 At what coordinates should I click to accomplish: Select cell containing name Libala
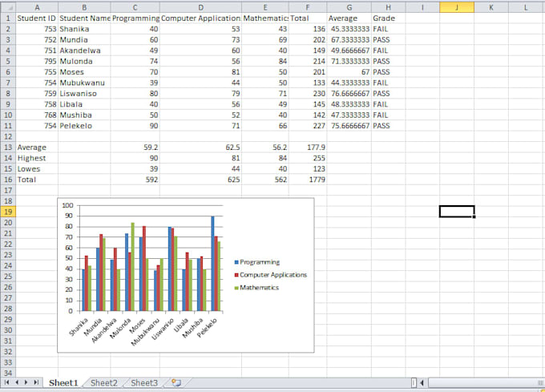click(x=84, y=104)
